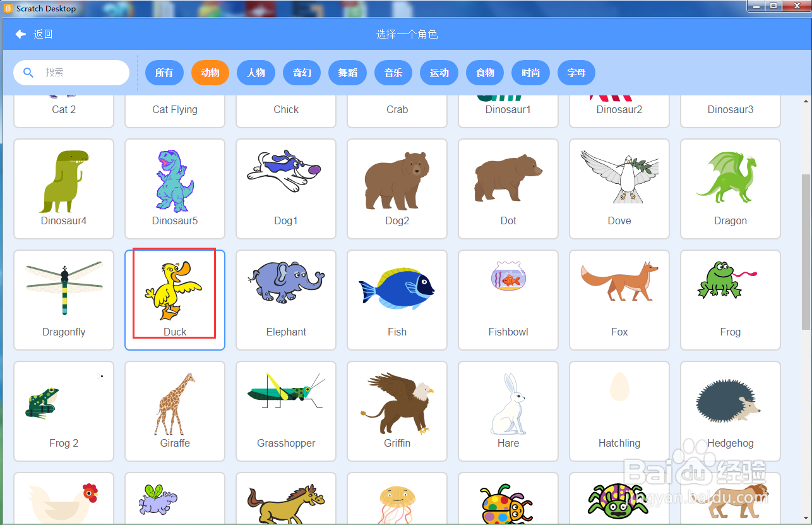Pick the Dog2 bear sprite
Viewport: 812px width, 525px height.
click(397, 189)
